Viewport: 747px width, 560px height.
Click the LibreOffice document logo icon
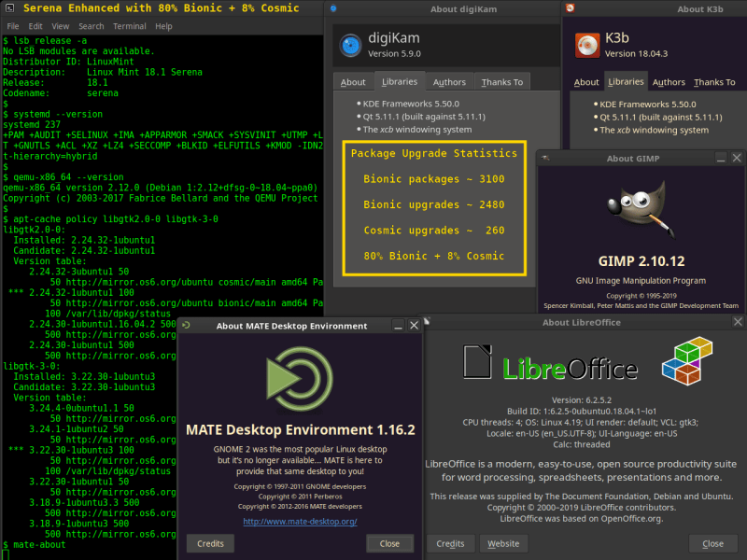click(x=477, y=363)
